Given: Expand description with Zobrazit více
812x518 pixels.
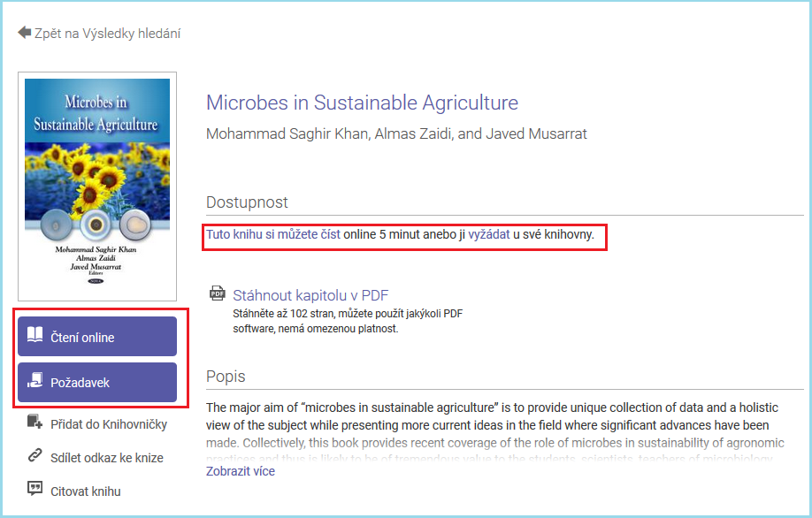Looking at the screenshot, I should coord(241,471).
